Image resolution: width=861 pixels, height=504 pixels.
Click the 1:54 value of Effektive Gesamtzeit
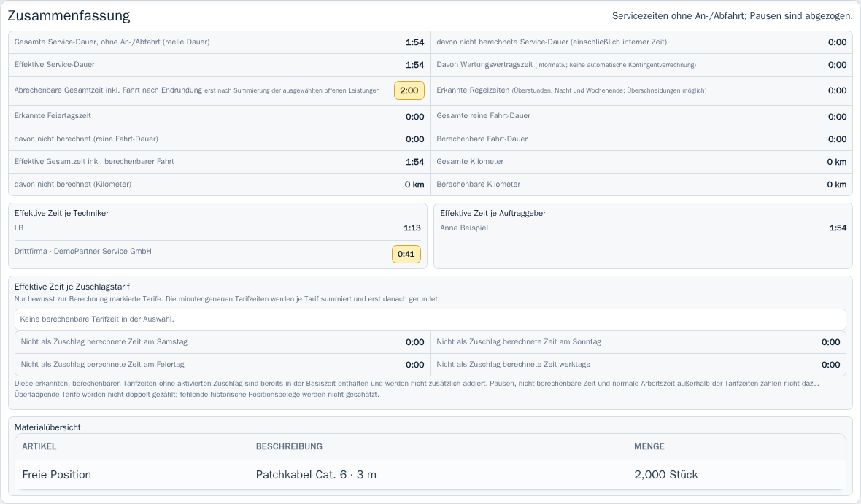pyautogui.click(x=415, y=162)
